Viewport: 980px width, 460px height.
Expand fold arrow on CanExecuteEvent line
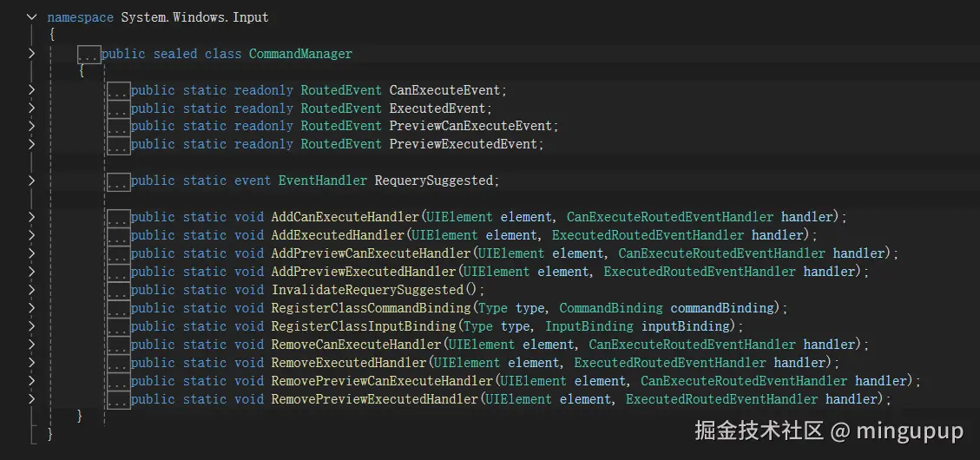coord(31,90)
